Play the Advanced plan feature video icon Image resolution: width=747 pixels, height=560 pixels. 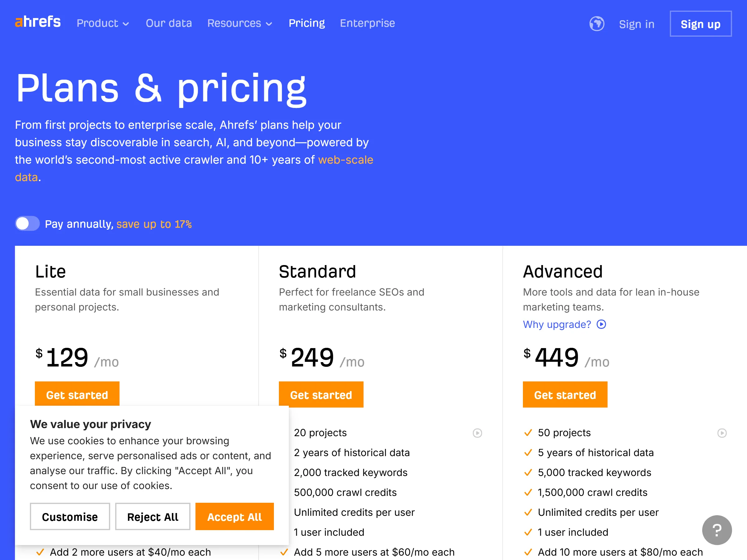tap(722, 433)
